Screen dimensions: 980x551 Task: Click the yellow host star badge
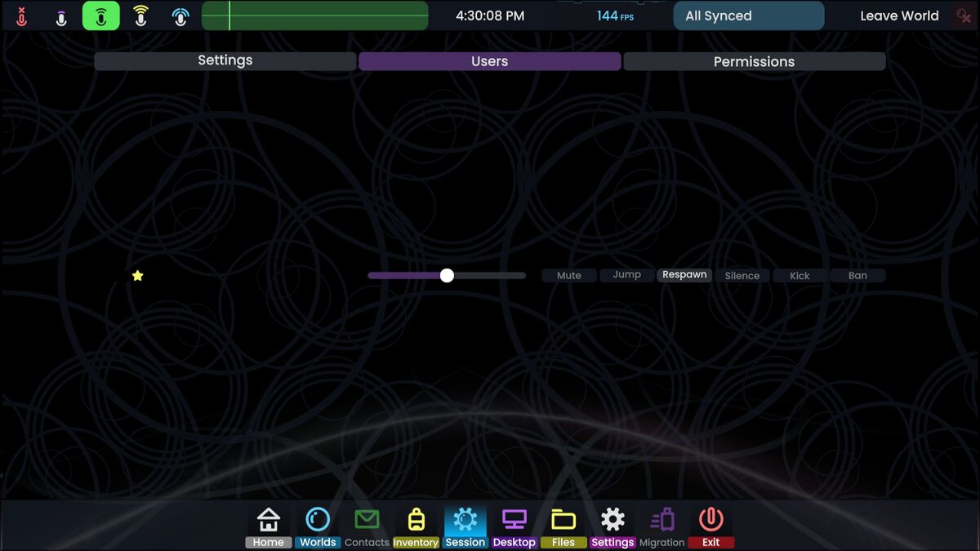click(137, 275)
